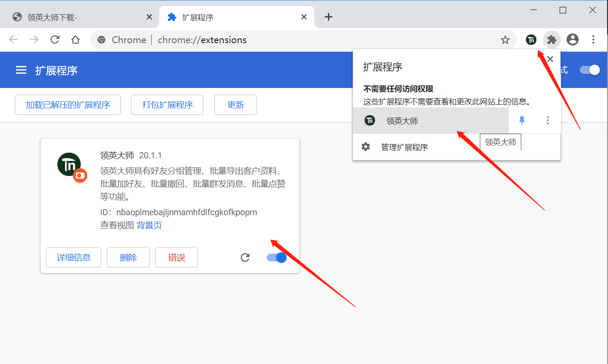Click the gear icon for 管理扩展程序
This screenshot has height=364, width=608.
[x=365, y=147]
